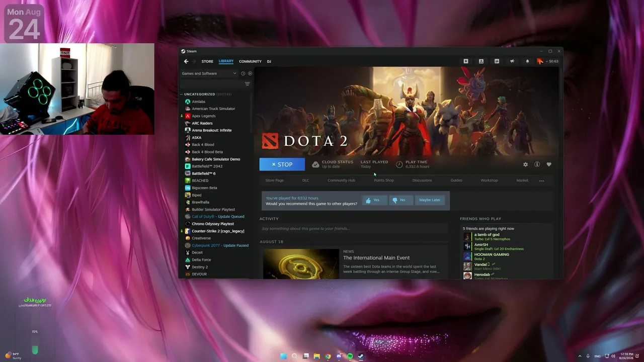This screenshot has height=362, width=644.
Task: Show Dota 2 game info icon
Action: [537, 164]
